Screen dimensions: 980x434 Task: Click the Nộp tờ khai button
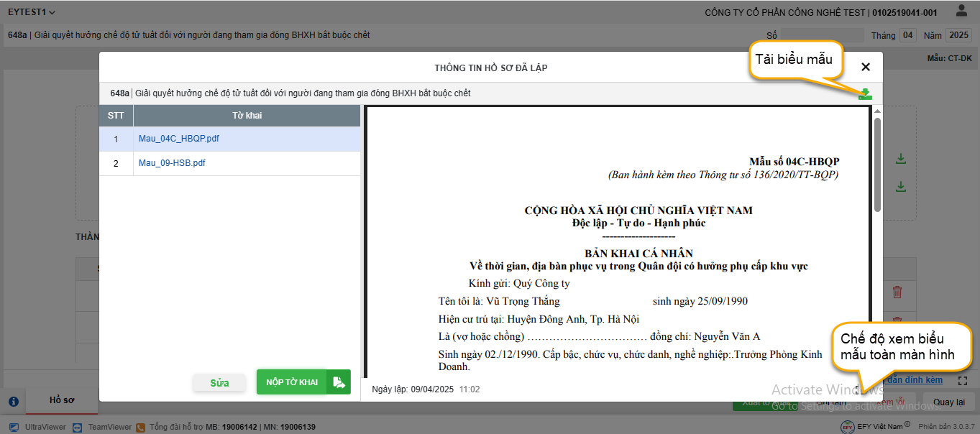tap(303, 382)
